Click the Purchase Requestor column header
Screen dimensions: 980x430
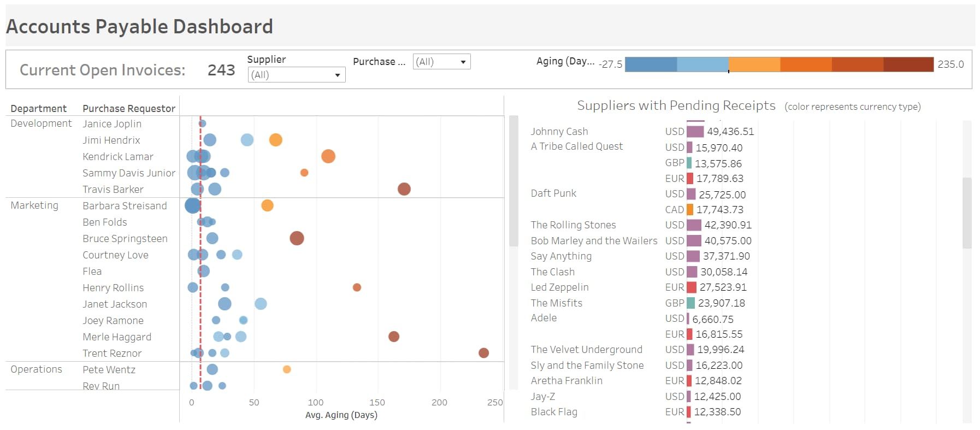click(x=129, y=109)
